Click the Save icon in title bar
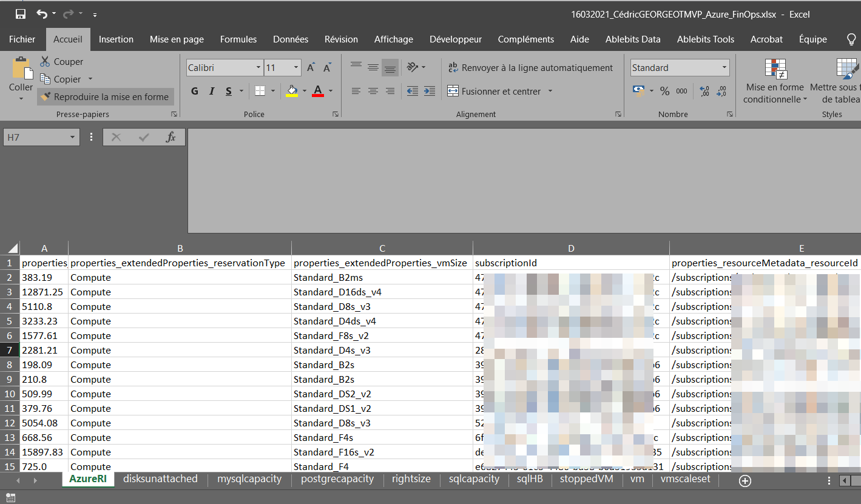This screenshot has height=504, width=861. [x=21, y=14]
